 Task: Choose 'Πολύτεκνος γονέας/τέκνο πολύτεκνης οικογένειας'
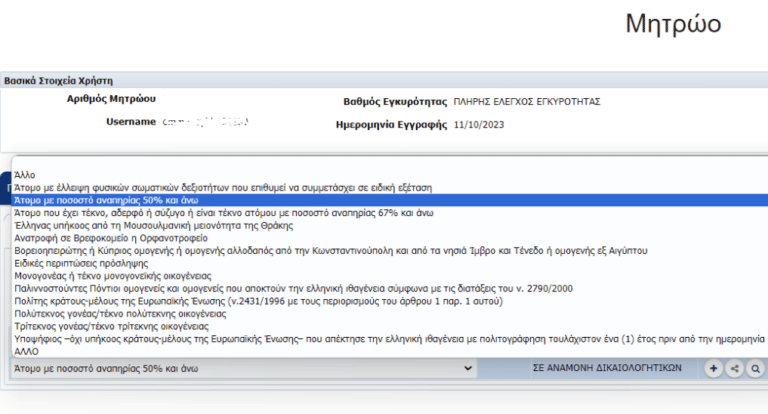[x=390, y=314]
